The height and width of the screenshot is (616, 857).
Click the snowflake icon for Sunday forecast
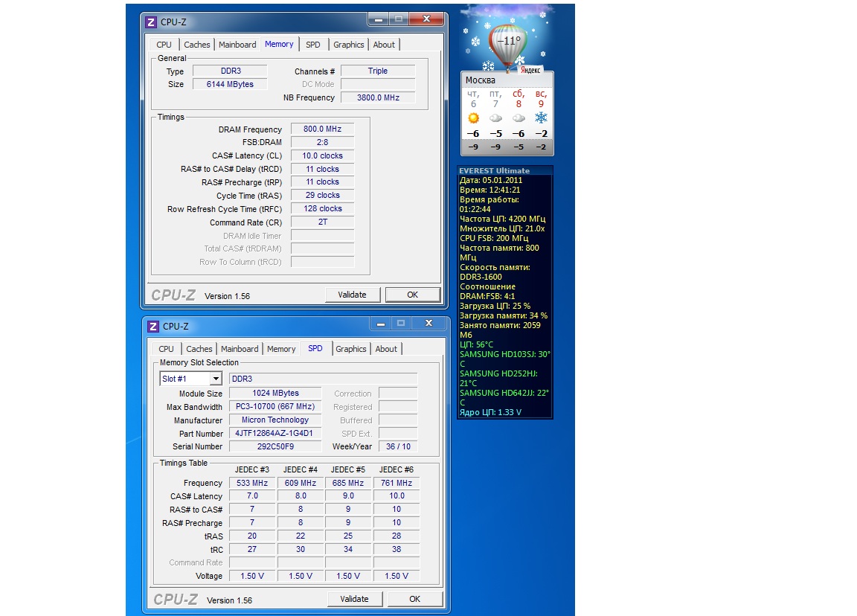541,118
